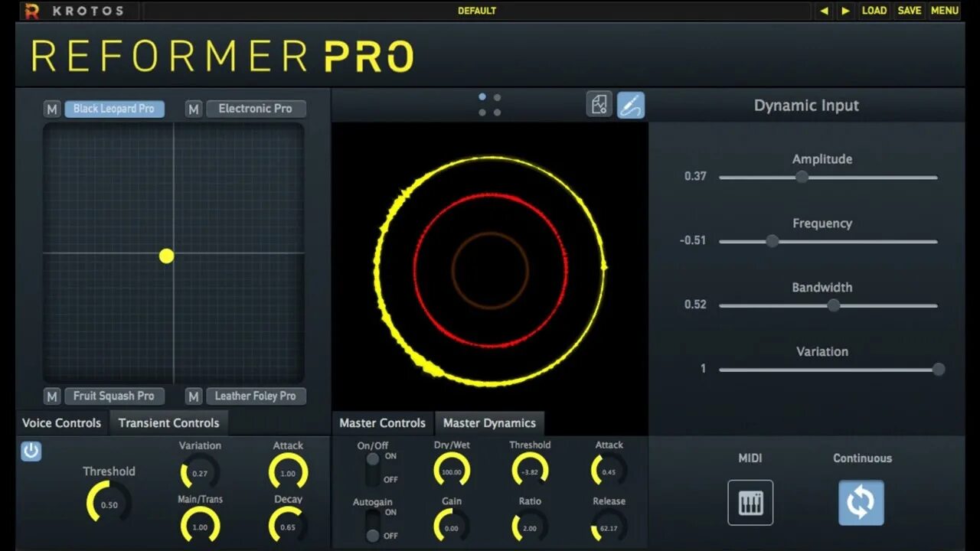This screenshot has height=551, width=980.
Task: Click the transient Threshold knob
Action: pos(109,504)
